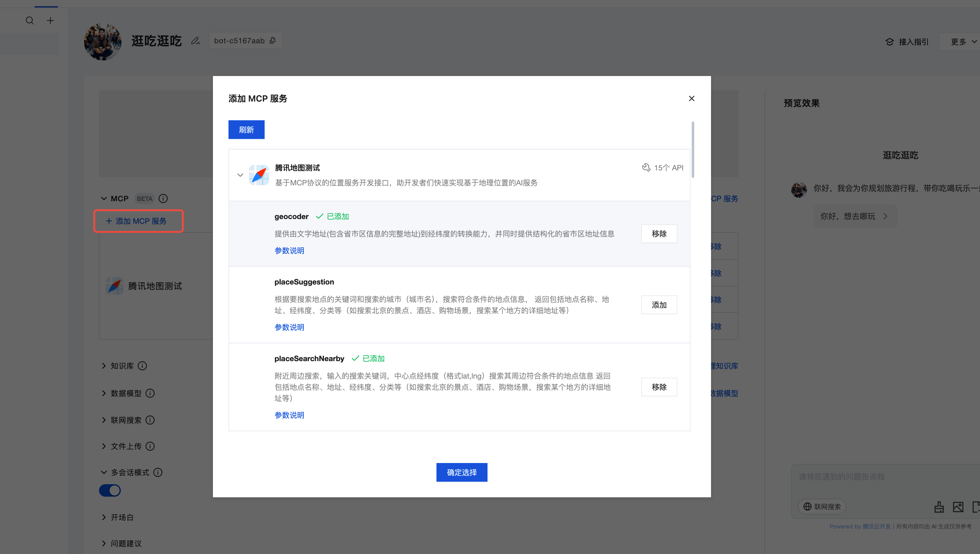Toggle the 多会话模式 switch off

tap(110, 490)
